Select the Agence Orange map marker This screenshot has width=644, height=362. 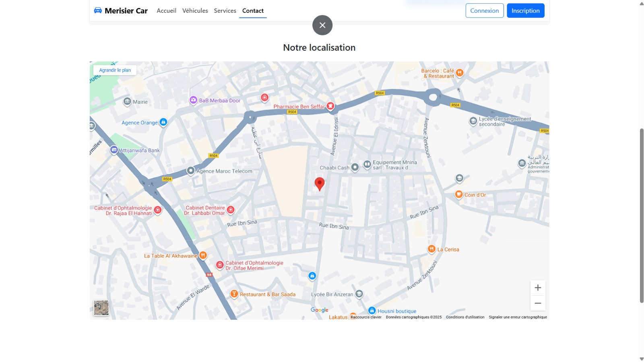tap(163, 122)
